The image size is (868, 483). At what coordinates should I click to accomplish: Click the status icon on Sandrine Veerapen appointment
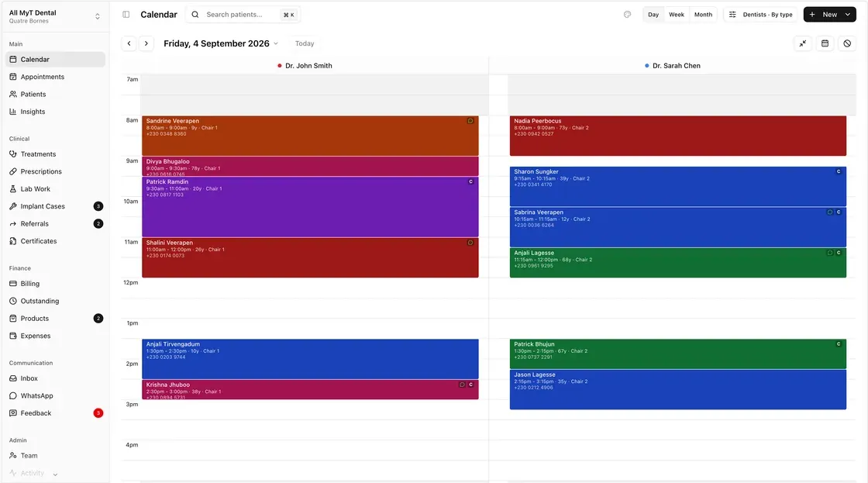point(470,121)
